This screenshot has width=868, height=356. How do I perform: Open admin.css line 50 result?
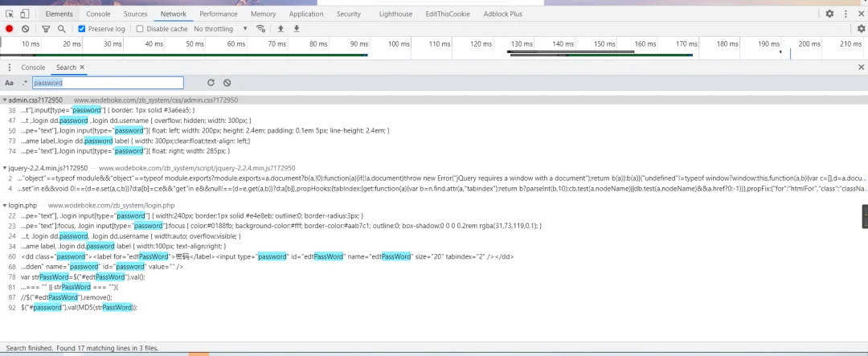(434, 131)
